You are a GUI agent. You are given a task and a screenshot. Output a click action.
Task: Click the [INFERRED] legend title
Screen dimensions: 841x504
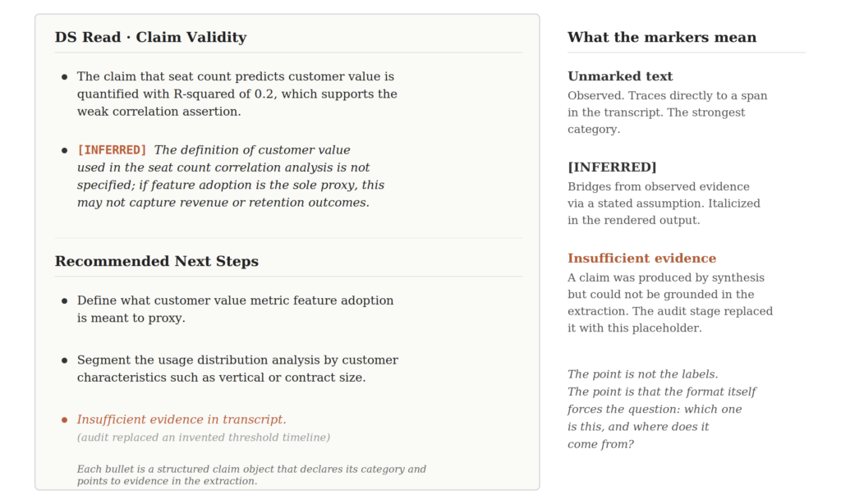pos(612,167)
